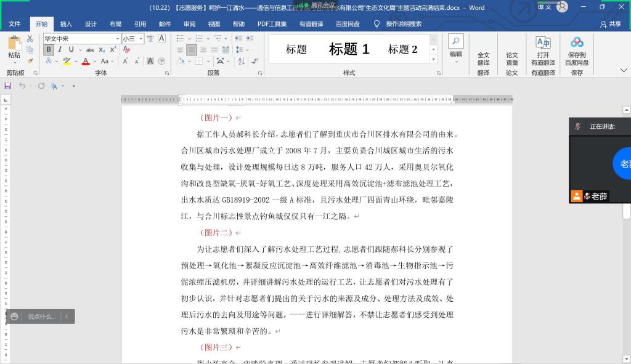Viewport: 631px width, 364px height.
Task: Toggle Italic formatting
Action: point(60,50)
